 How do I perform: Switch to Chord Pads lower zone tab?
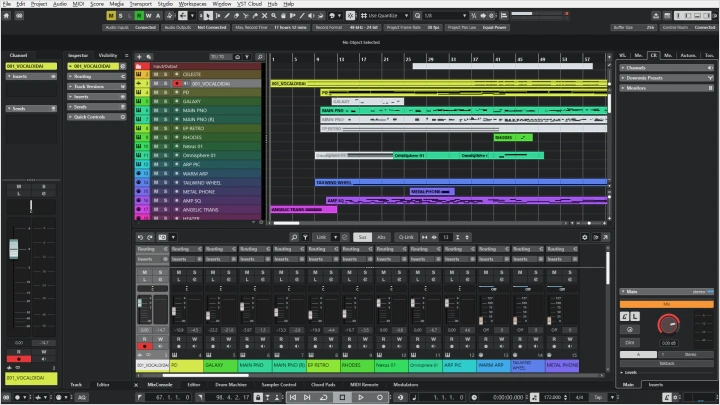323,385
